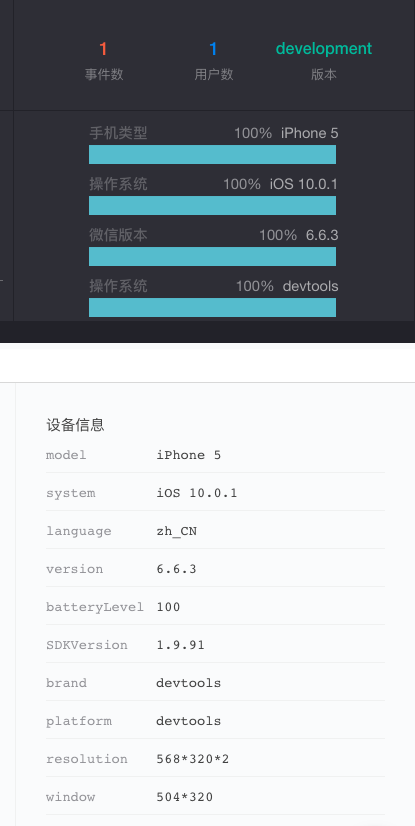Viewport: 415px width, 826px height.
Task: Click the 微信版本 6.6.3 bar
Action: [212, 257]
